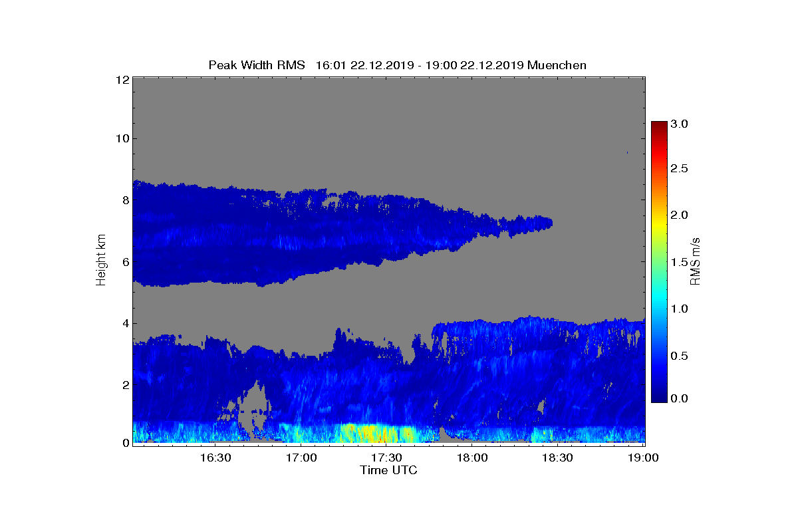Click the 0.5 colorbar value label
798x532 pixels.
point(679,356)
